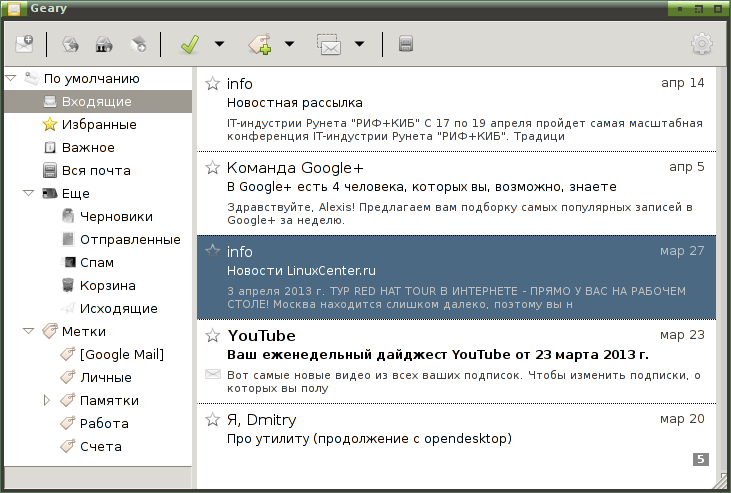Open the label dropdown arrow
This screenshot has width=731, height=493.
click(x=290, y=44)
